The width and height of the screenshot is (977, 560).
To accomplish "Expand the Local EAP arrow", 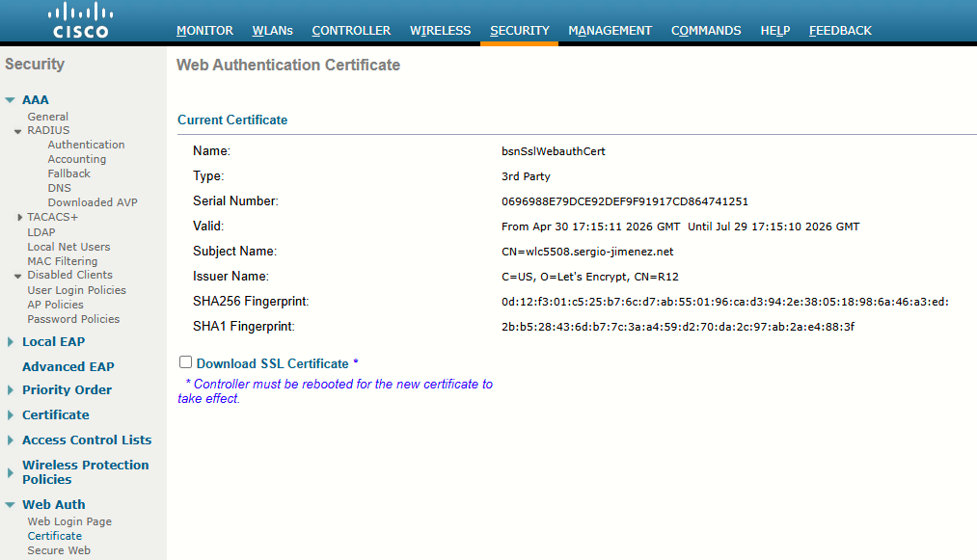I will click(x=10, y=342).
